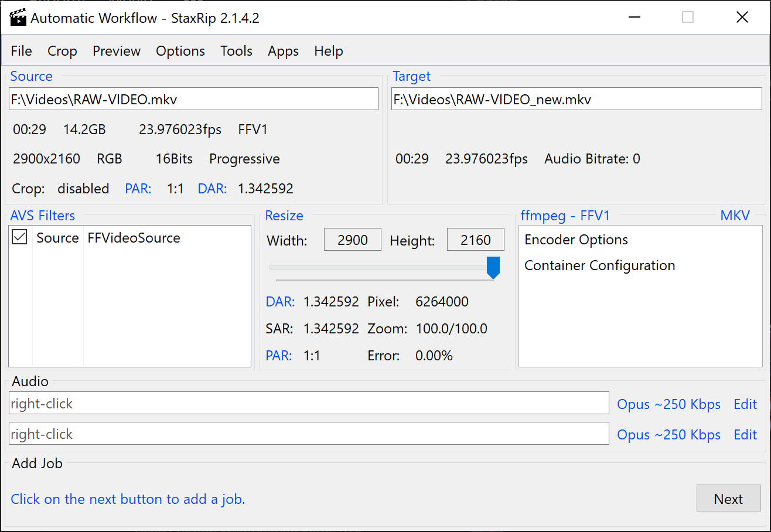
Task: Click Opus ~250 Kbps for first audio track
Action: (x=668, y=404)
